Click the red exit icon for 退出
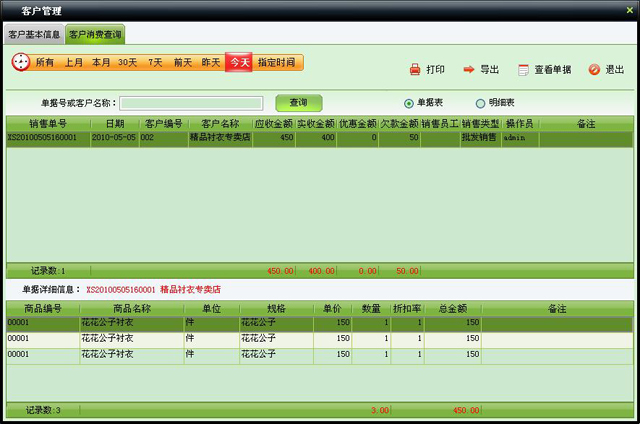Screen dimensions: 640x424 click(x=594, y=70)
